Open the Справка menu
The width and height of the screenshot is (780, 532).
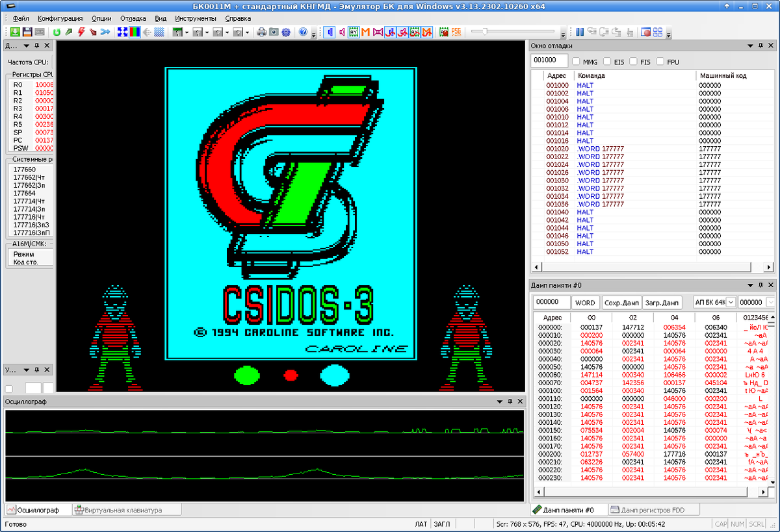tap(238, 19)
